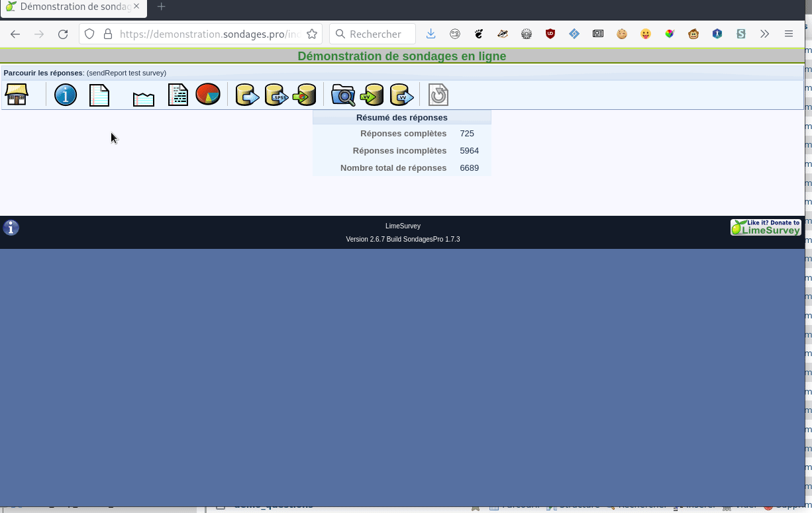
Task: Click the house icon to return to survey administration
Action: [x=17, y=95]
